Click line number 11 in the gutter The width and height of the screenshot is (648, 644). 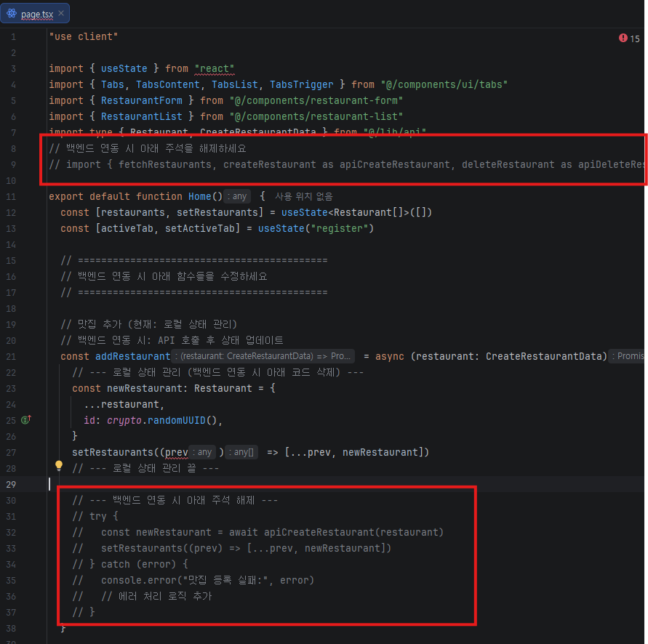coord(11,197)
